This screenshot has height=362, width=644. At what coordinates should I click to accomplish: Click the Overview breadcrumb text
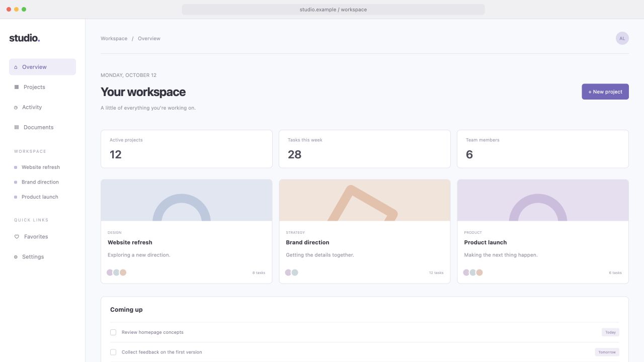tap(149, 39)
